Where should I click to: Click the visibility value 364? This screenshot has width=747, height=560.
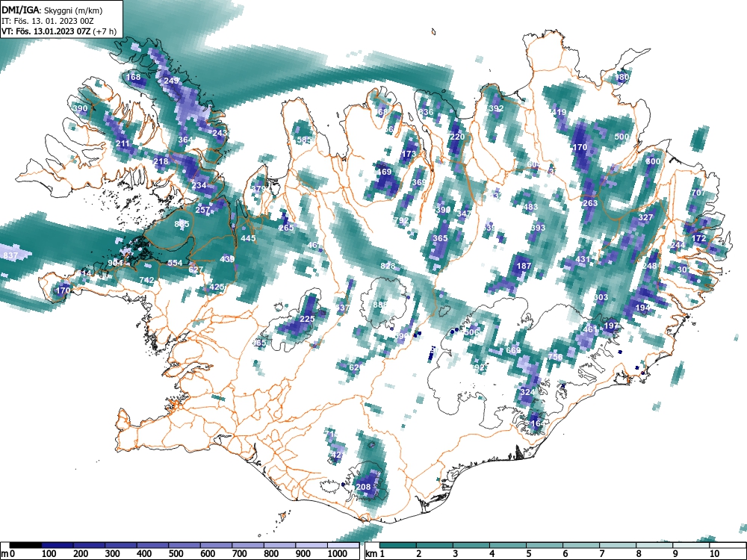click(185, 140)
